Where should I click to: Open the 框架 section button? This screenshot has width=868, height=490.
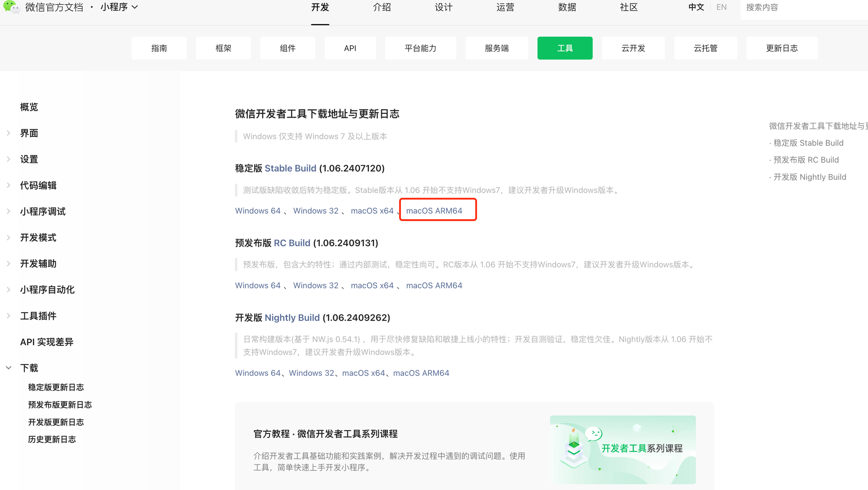tap(223, 48)
